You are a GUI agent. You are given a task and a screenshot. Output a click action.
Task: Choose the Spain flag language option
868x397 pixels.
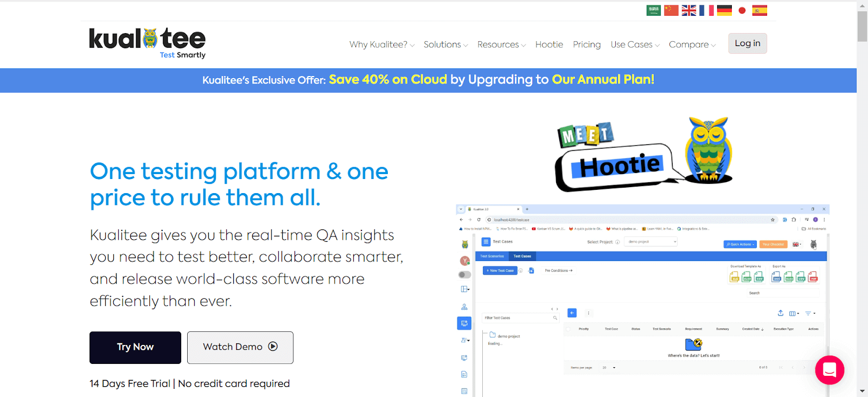[760, 10]
